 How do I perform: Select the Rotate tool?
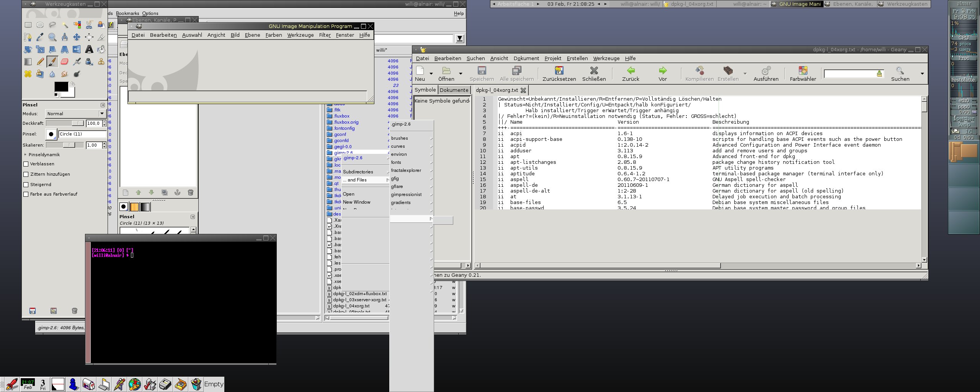coord(28,49)
